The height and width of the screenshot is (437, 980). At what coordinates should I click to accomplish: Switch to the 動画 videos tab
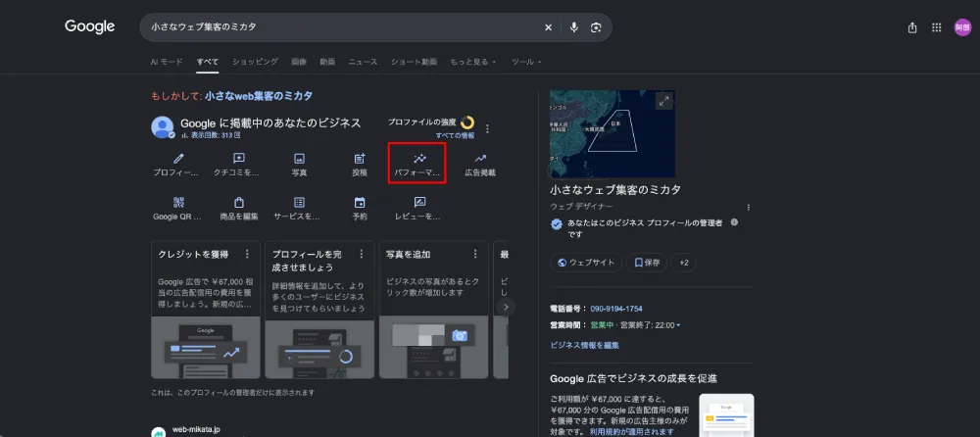point(327,62)
